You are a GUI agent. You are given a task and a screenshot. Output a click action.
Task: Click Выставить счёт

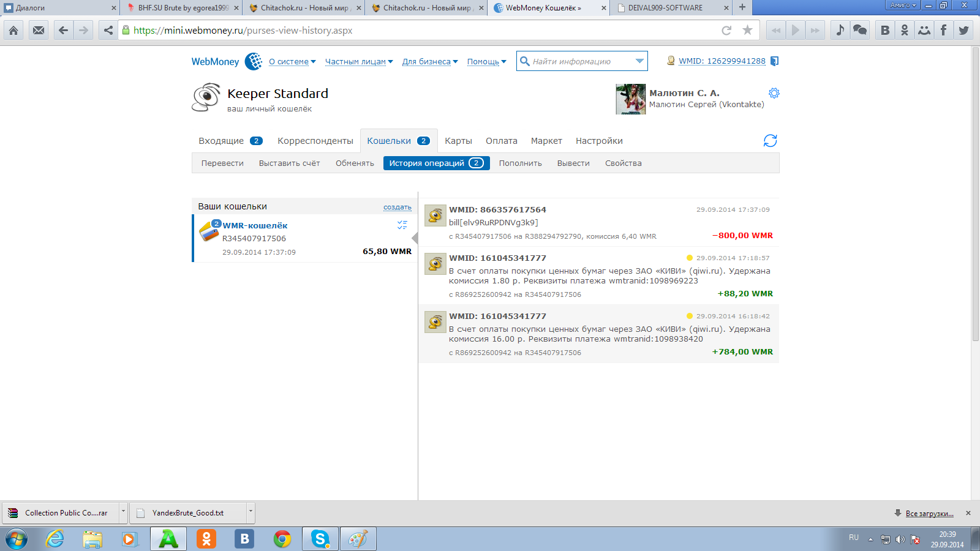pyautogui.click(x=289, y=163)
